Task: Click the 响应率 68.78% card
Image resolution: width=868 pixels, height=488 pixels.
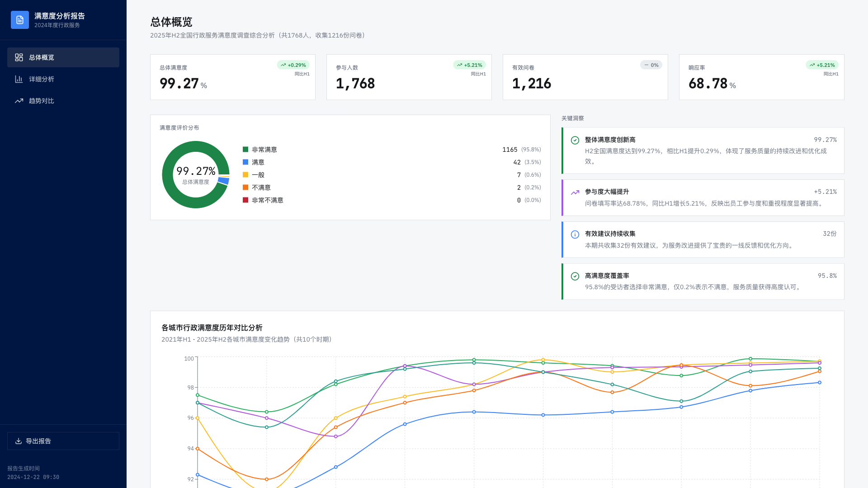Action: click(x=761, y=77)
